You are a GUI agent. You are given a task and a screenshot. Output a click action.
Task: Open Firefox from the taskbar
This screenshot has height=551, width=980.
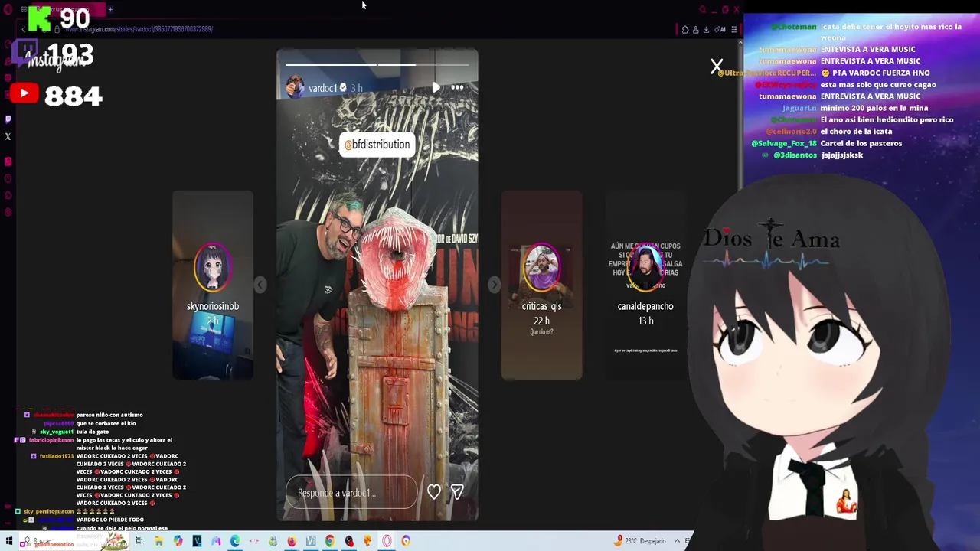[x=292, y=541]
